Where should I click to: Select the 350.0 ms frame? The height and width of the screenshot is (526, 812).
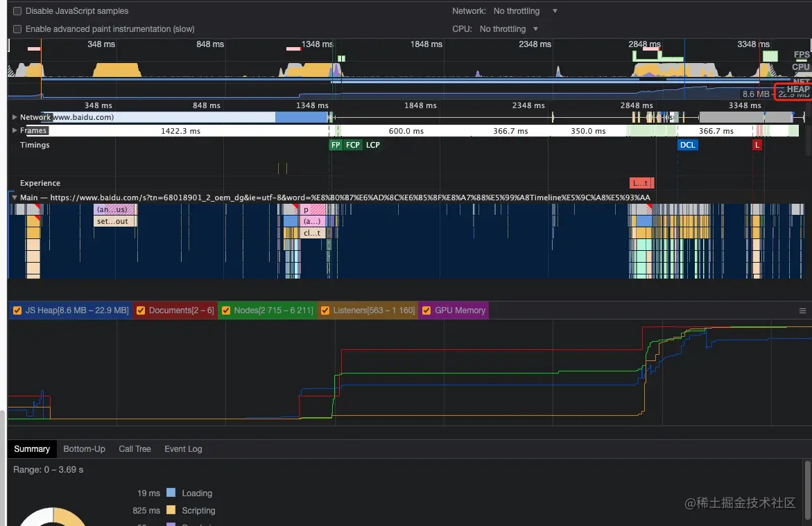click(588, 131)
